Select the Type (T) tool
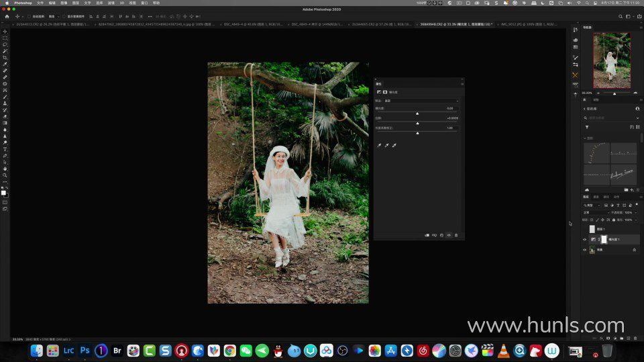The width and height of the screenshot is (644, 362). coord(5,149)
